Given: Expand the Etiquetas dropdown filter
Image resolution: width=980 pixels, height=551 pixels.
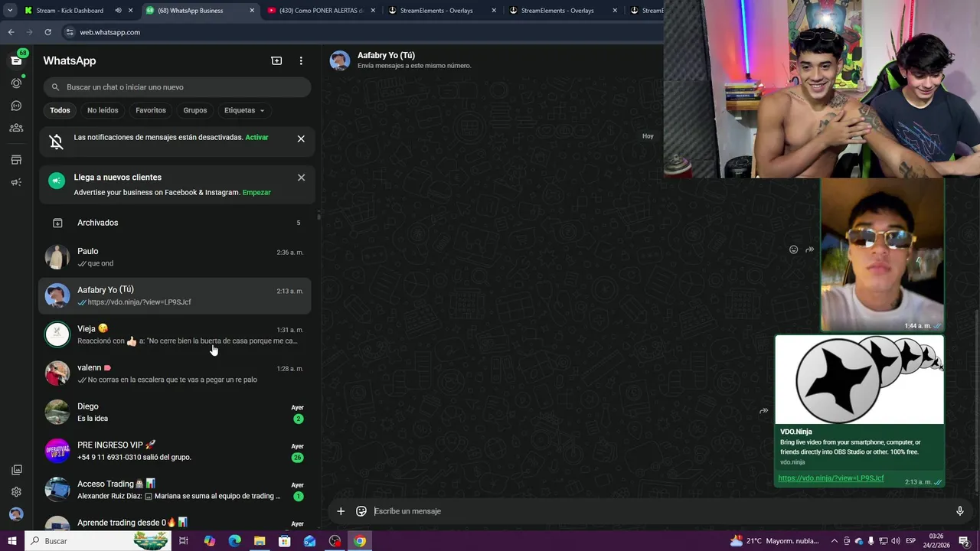Looking at the screenshot, I should pos(244,110).
